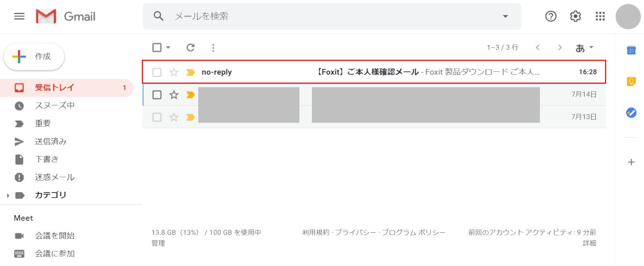The width and height of the screenshot is (644, 266).
Task: Open the Google Tasks side panel icon
Action: [x=631, y=113]
